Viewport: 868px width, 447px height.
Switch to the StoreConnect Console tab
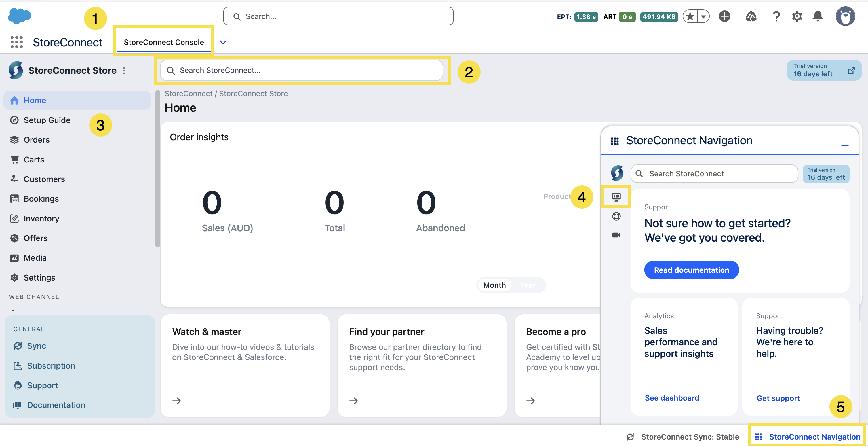164,42
